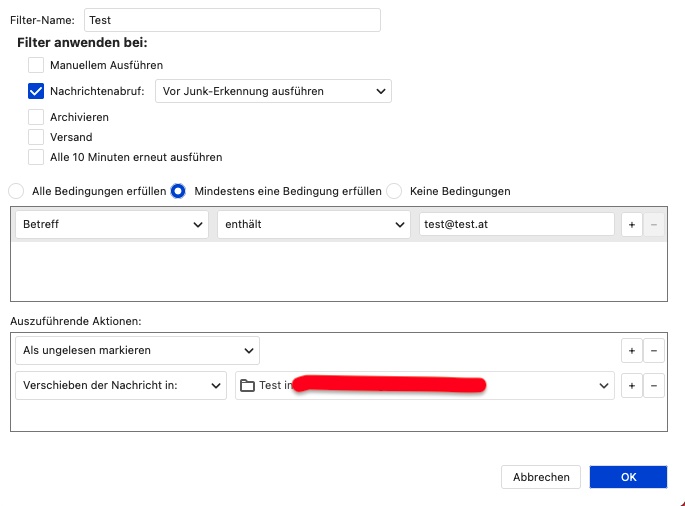Select 'Alle Bedingungen erfüllen' radio option
The image size is (685, 506).
16,191
